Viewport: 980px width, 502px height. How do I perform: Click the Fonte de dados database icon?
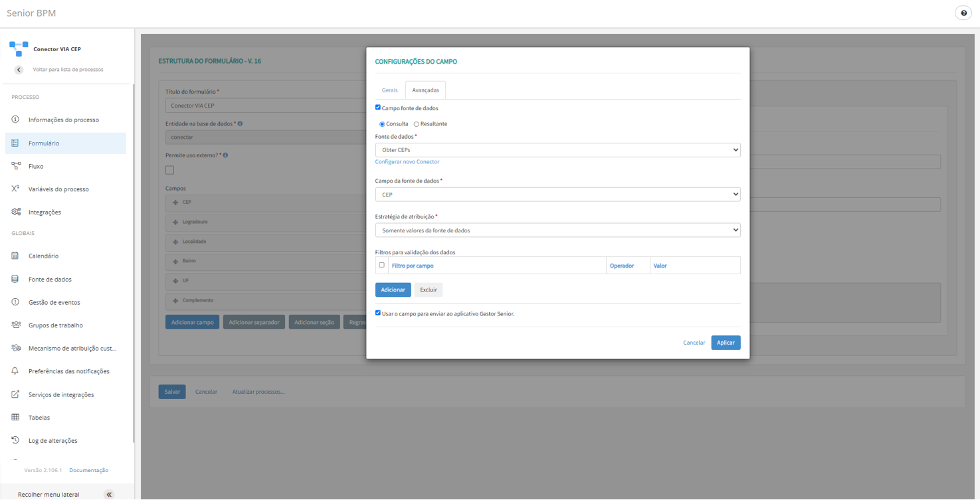tap(15, 279)
